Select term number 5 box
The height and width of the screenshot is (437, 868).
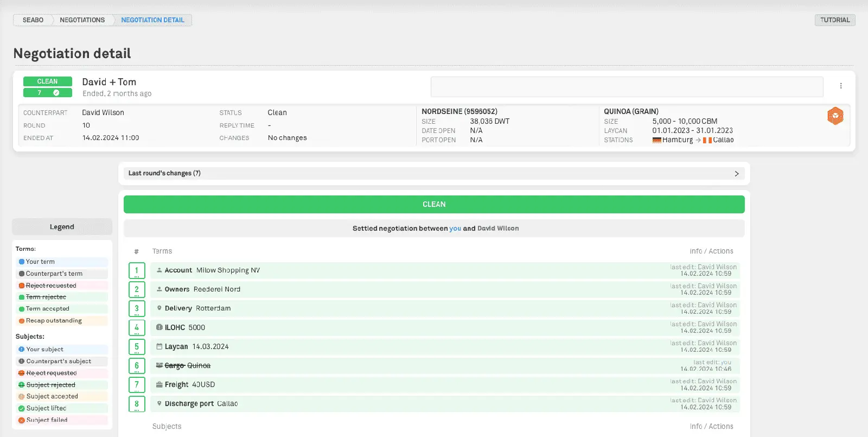137,346
